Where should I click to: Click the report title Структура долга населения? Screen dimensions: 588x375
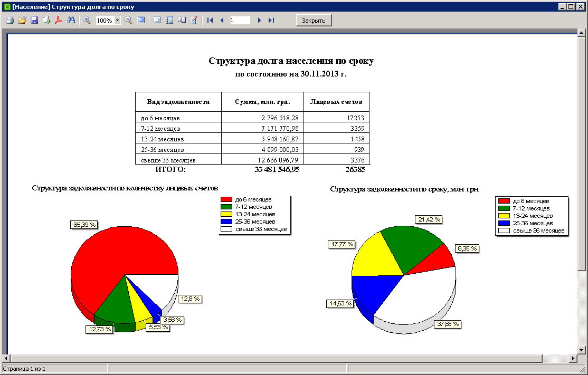click(x=291, y=61)
